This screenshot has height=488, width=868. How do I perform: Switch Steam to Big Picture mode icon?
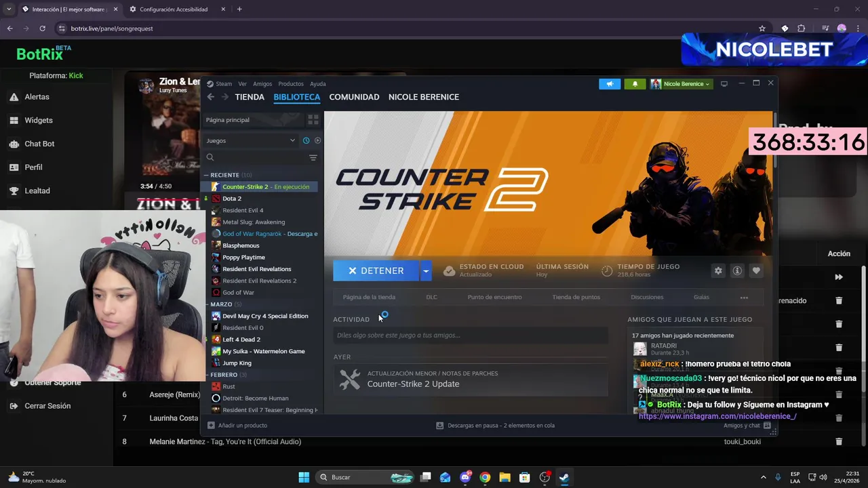coord(724,84)
